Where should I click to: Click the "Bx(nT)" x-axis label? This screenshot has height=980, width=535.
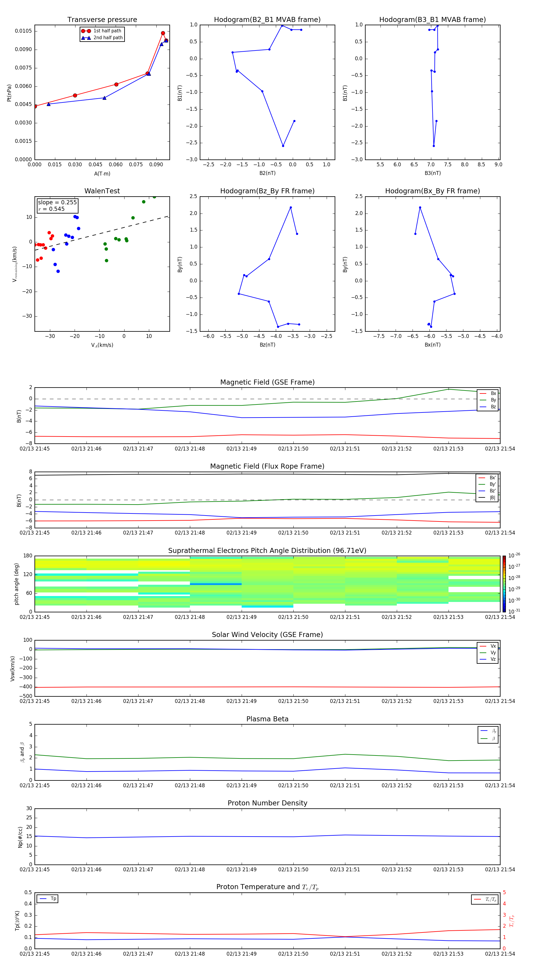(x=432, y=345)
